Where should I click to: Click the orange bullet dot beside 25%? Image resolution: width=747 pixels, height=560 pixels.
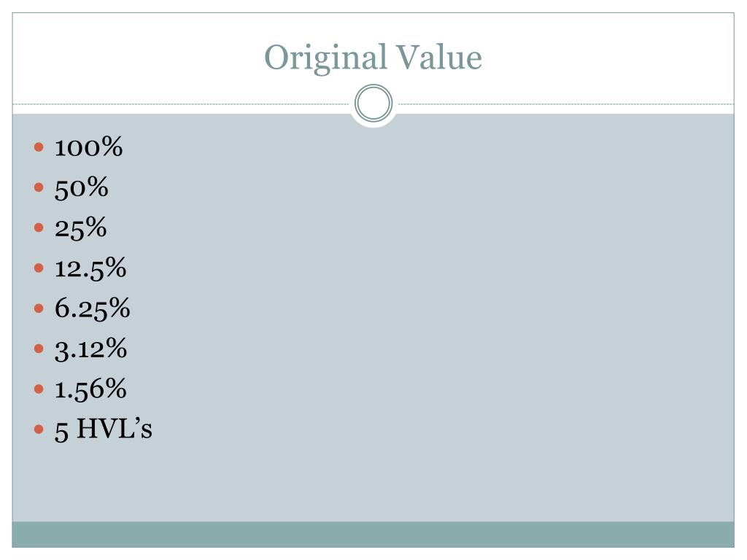pos(39,228)
